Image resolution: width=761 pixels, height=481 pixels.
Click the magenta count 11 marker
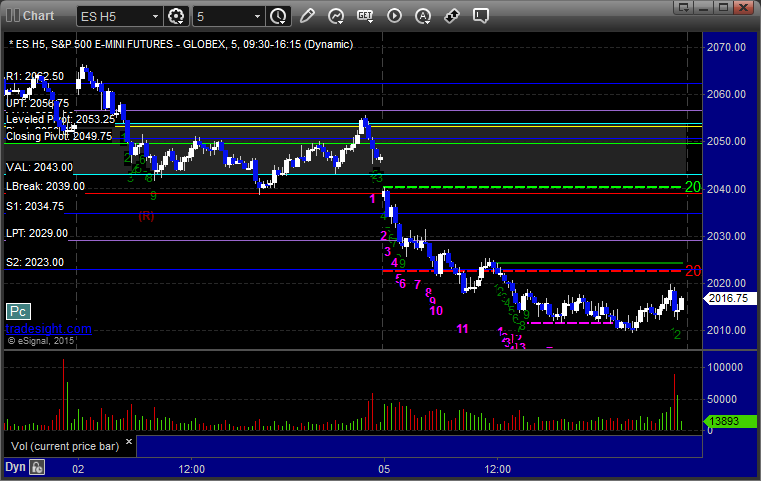[462, 329]
